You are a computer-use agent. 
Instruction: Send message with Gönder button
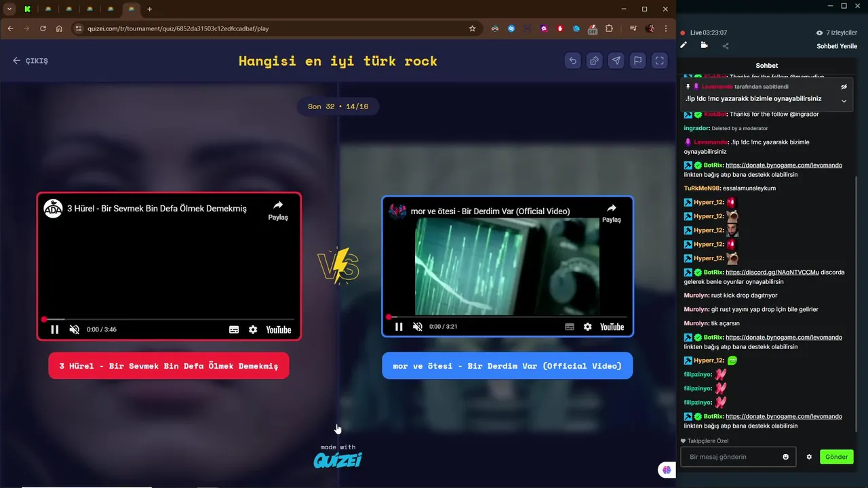point(837,457)
